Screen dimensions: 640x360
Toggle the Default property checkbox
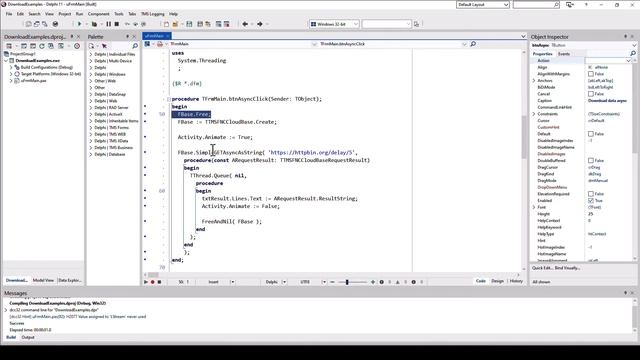pyautogui.click(x=591, y=134)
